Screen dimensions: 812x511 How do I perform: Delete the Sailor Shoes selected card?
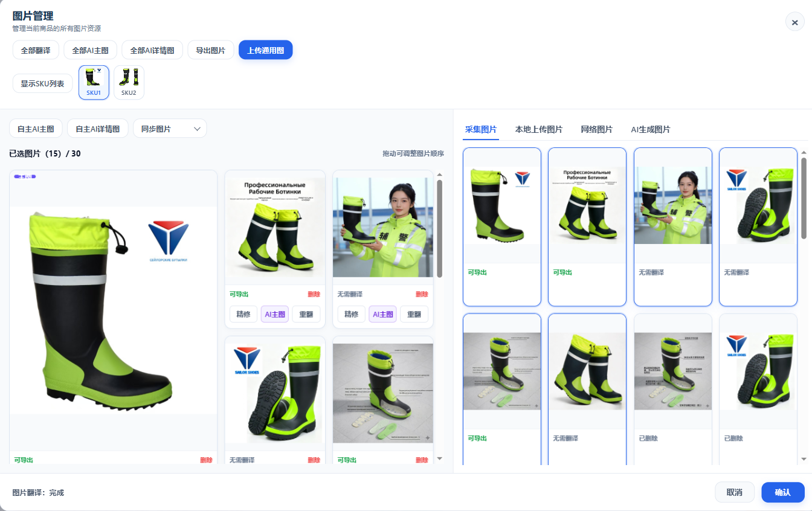314,460
